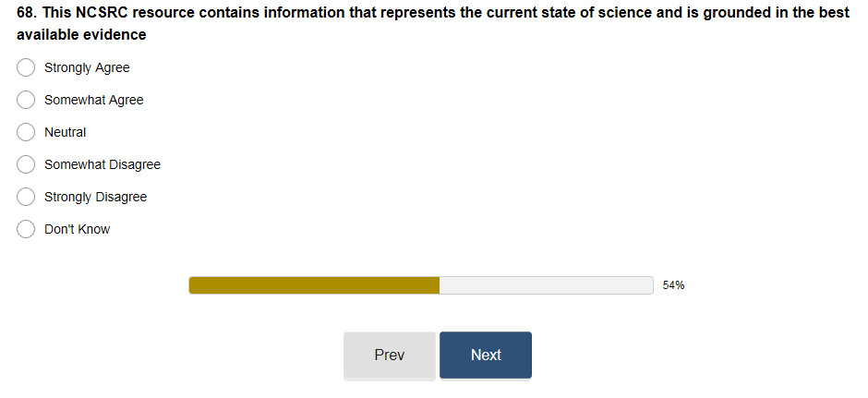Click the "Don't Know" label text

click(x=77, y=229)
